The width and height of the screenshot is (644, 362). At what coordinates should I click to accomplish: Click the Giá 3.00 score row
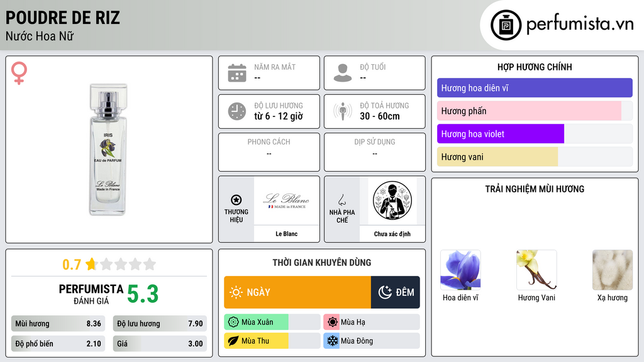point(160,344)
